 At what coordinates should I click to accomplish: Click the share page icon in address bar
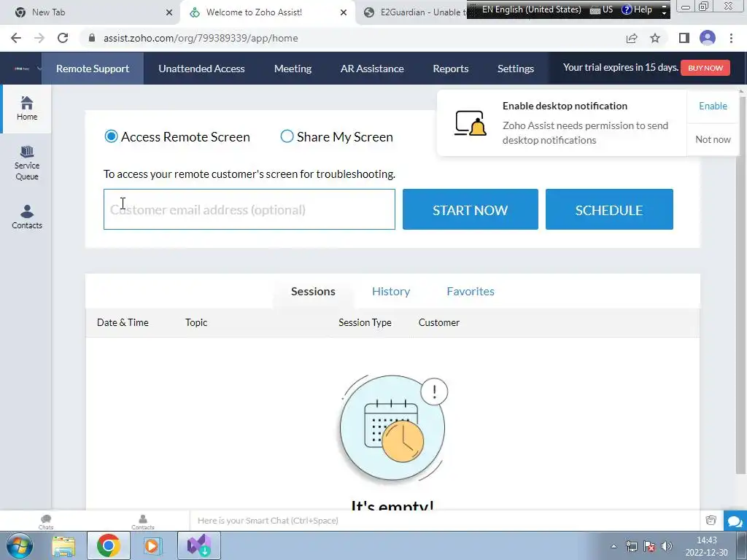632,38
